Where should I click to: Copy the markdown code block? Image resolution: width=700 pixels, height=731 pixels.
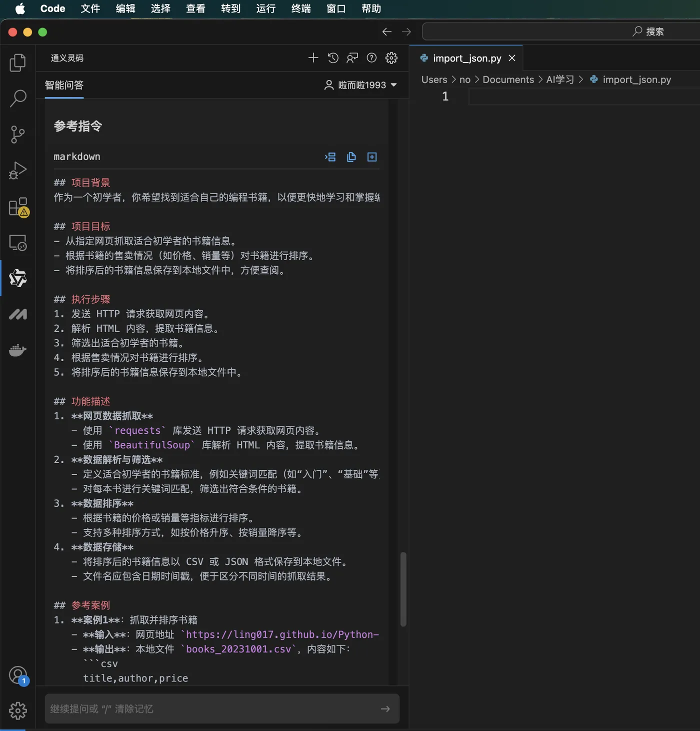(351, 157)
